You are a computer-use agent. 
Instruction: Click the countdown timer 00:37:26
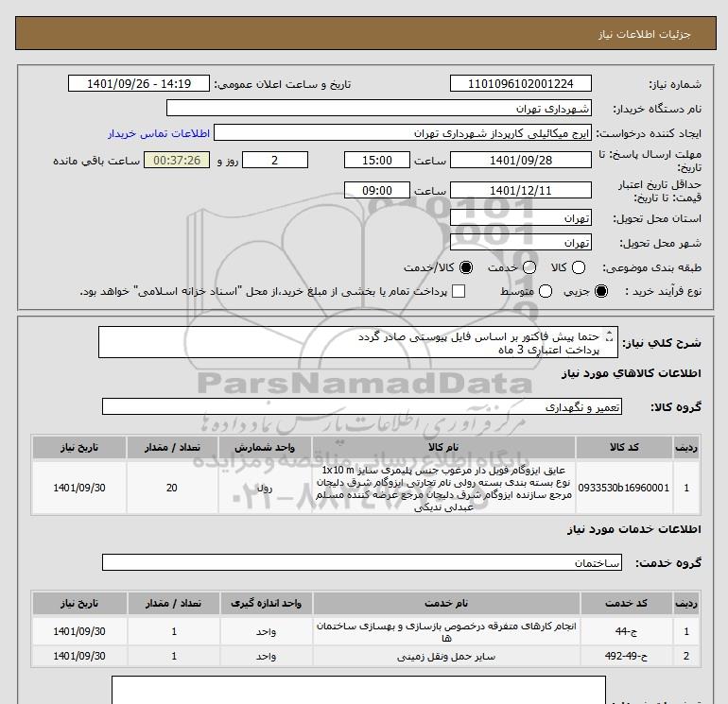pyautogui.click(x=177, y=160)
